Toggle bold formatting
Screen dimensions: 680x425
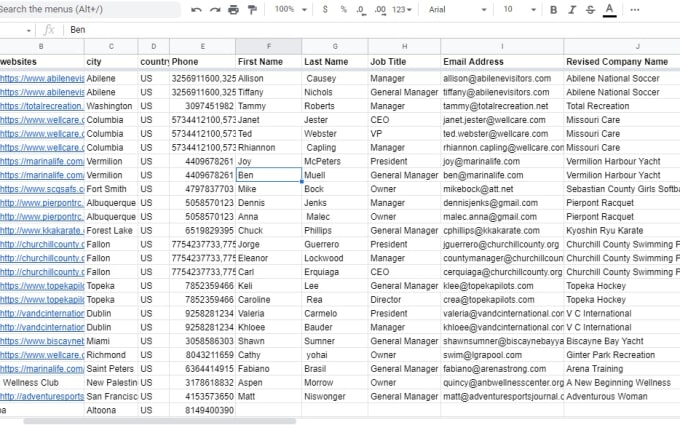pos(554,9)
